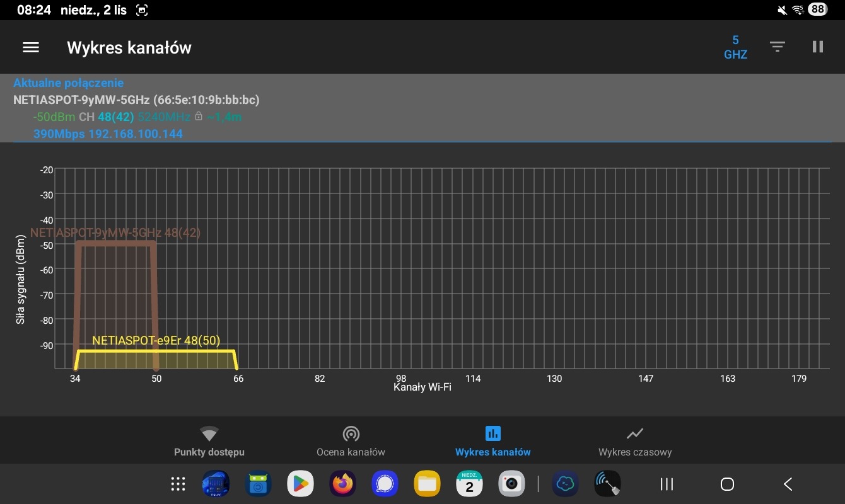Open Firefox browser from taskbar
Viewport: 845px width, 504px height.
pyautogui.click(x=342, y=484)
